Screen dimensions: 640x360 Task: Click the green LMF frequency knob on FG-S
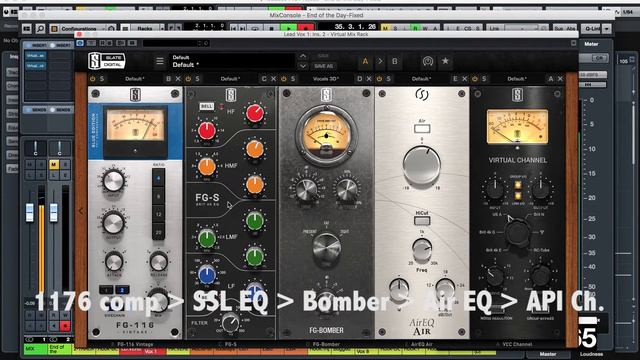[x=207, y=238]
